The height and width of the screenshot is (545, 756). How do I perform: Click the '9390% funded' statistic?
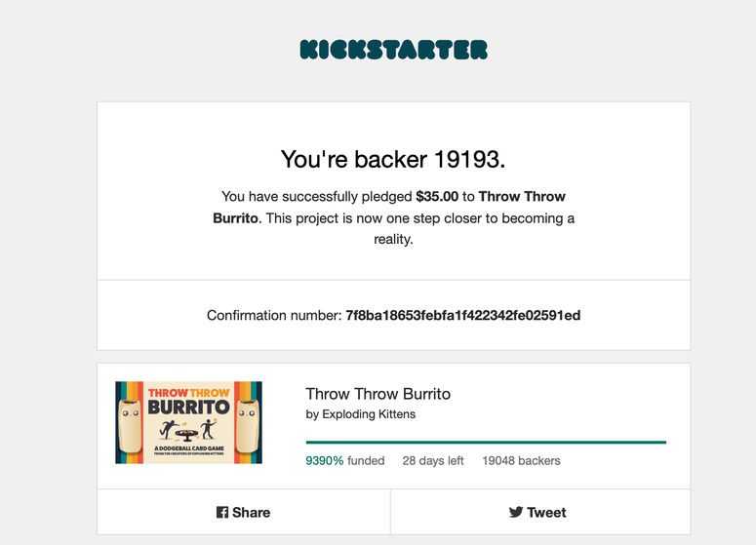pos(345,461)
